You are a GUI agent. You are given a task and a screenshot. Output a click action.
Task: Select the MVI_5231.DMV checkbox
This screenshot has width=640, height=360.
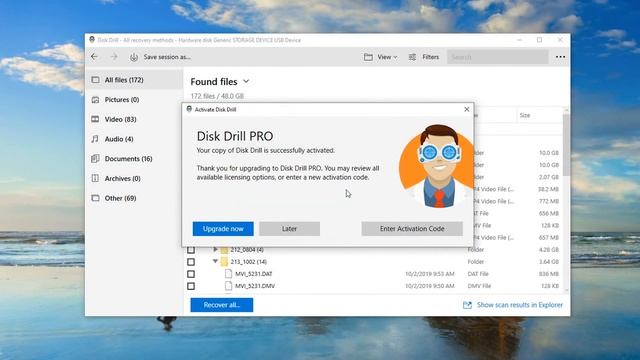(191, 286)
